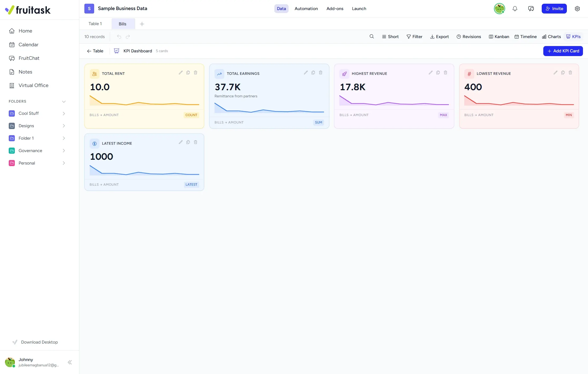
Task: Click the redo arrow
Action: 128,37
